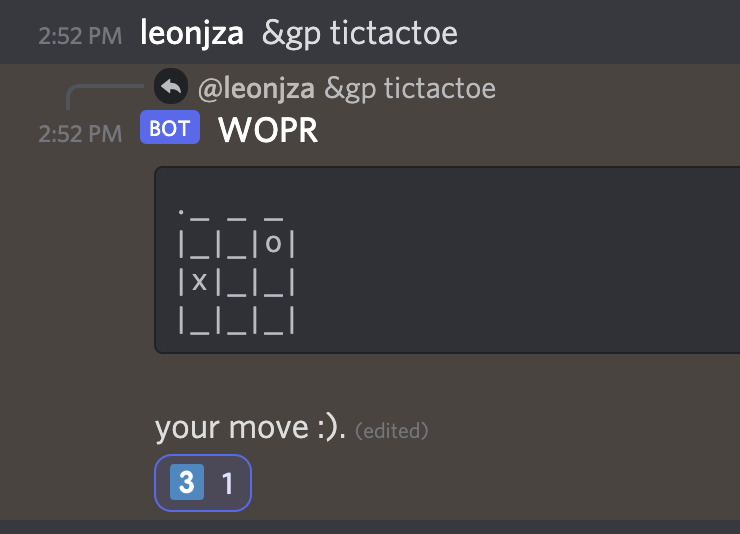The width and height of the screenshot is (740, 534).
Task: Click the reaction count number 1
Action: (227, 485)
